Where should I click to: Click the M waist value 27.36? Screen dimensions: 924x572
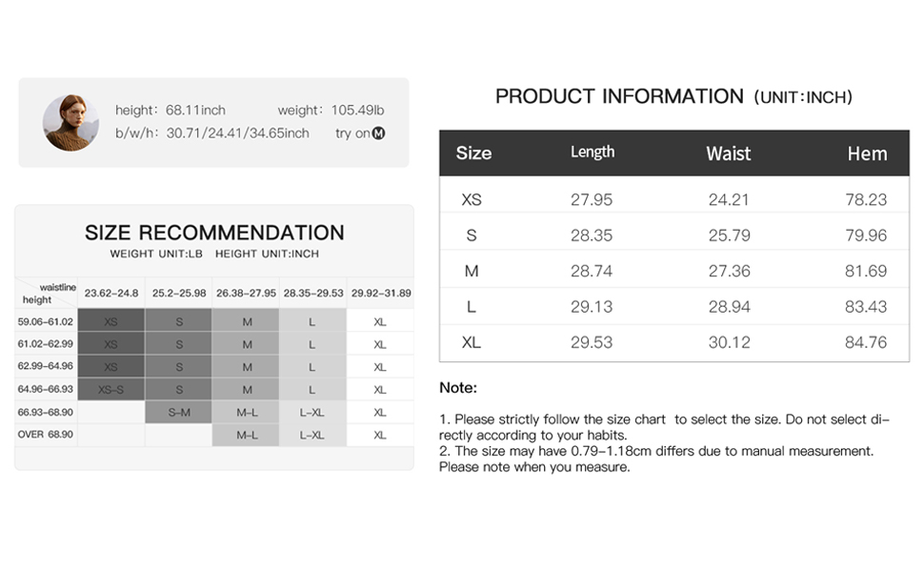729,272
